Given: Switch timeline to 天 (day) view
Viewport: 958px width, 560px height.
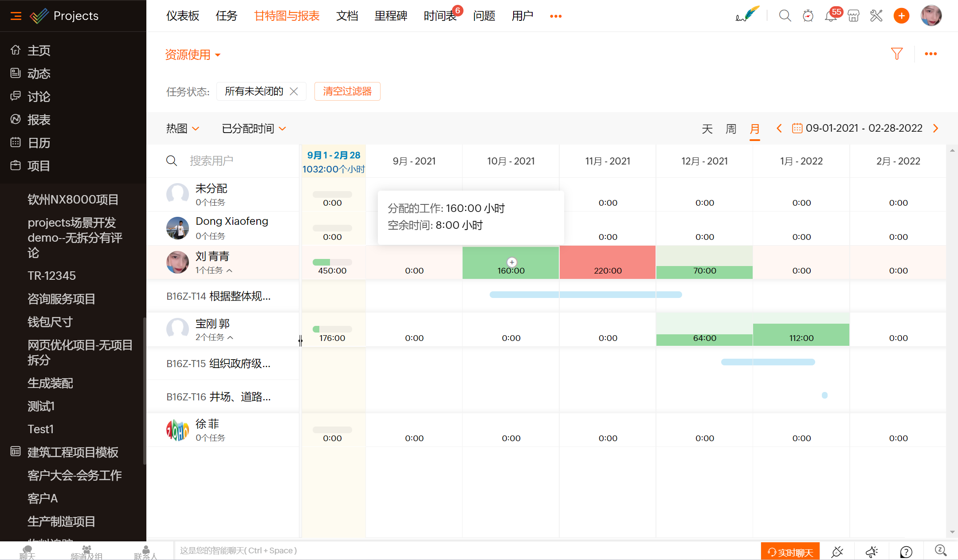Looking at the screenshot, I should pyautogui.click(x=707, y=129).
